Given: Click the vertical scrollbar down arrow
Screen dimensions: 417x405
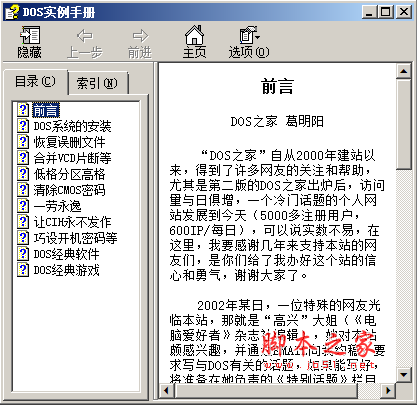Looking at the screenshot, I should (x=404, y=375).
